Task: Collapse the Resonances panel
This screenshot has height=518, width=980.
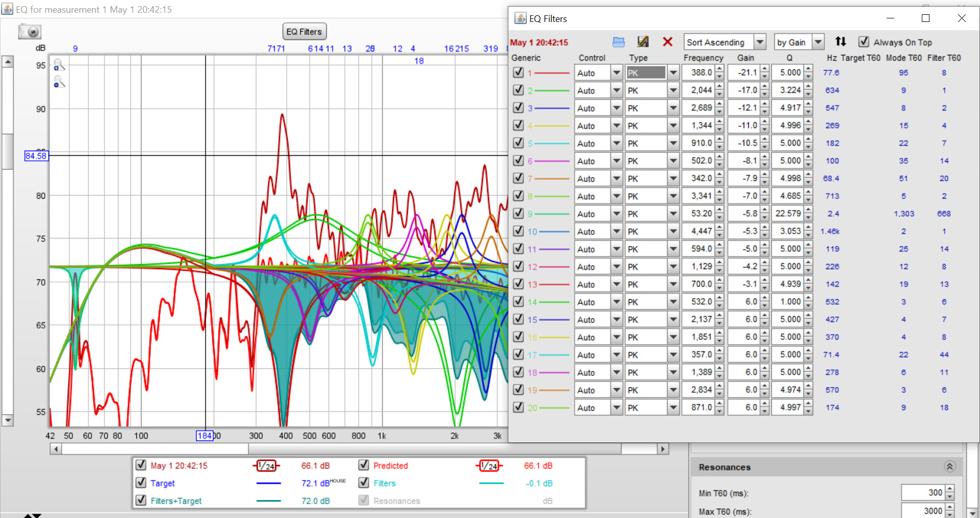Action: [949, 467]
